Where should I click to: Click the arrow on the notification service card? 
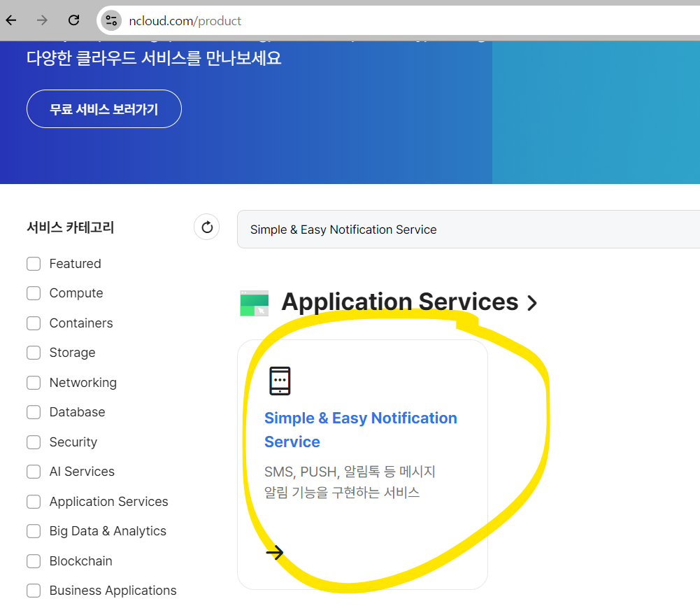pos(275,553)
